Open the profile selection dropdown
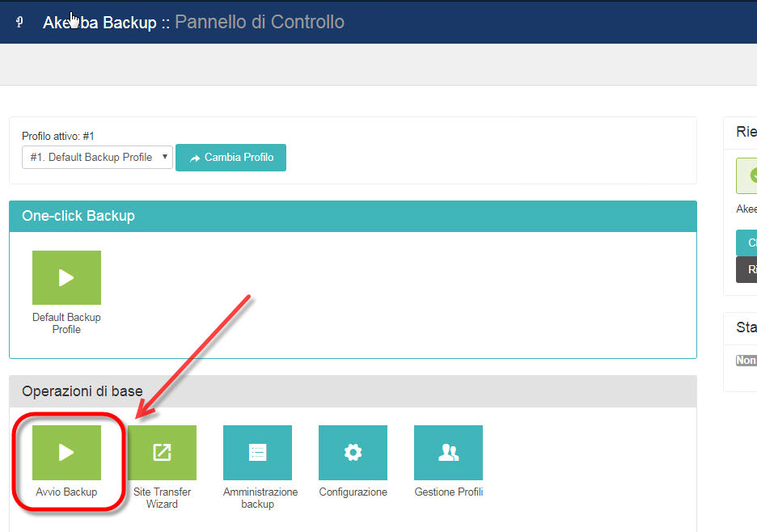Screen dimensions: 757x532 [x=96, y=157]
